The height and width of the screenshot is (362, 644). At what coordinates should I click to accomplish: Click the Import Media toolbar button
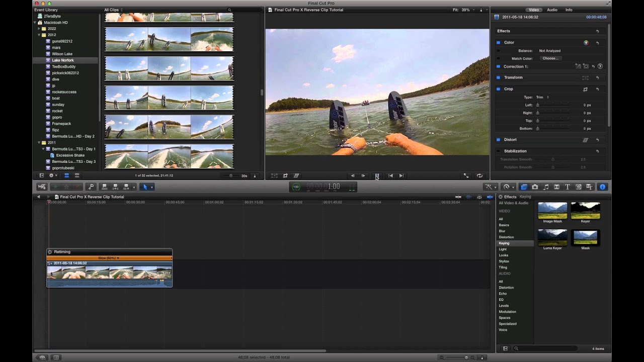(x=42, y=187)
